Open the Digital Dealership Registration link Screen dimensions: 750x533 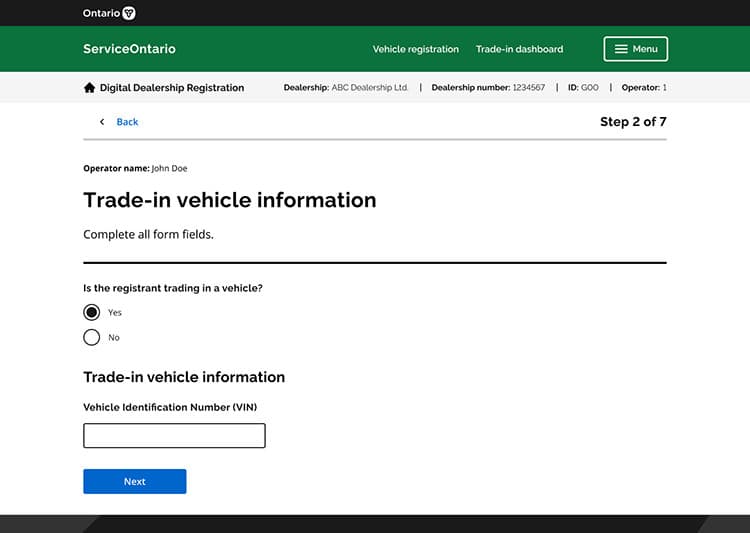point(171,88)
